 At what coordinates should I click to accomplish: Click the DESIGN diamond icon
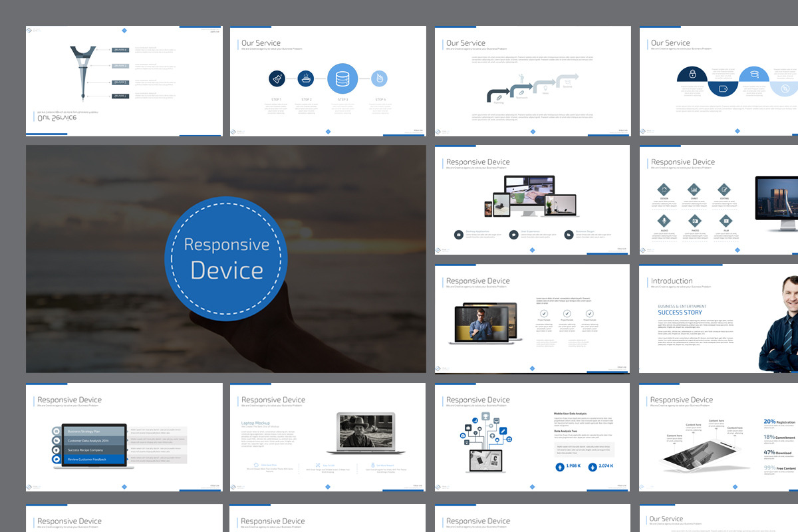(x=664, y=190)
